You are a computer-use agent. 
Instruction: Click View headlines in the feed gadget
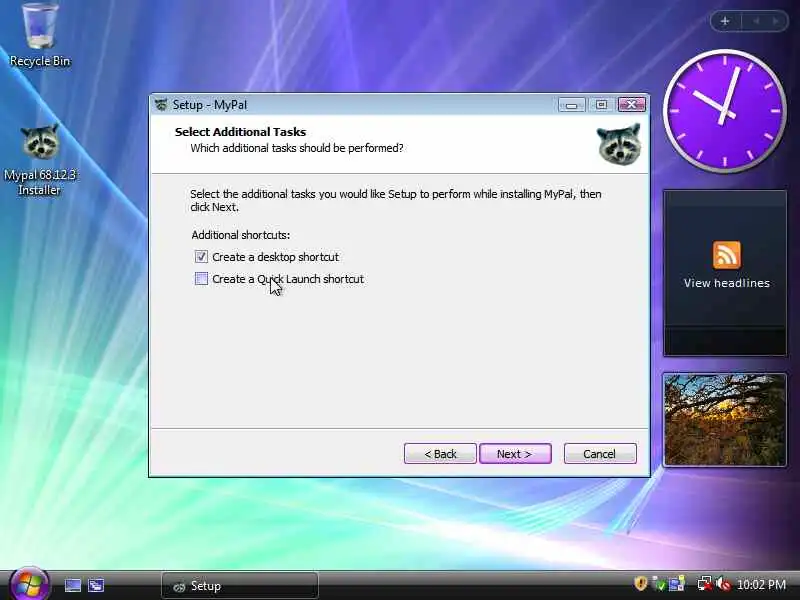[x=727, y=283]
